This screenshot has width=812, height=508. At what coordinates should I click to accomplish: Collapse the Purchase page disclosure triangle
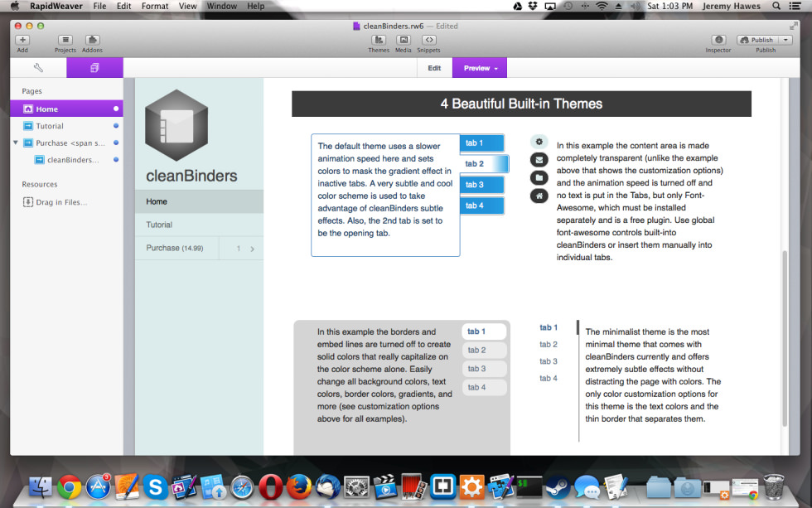16,143
